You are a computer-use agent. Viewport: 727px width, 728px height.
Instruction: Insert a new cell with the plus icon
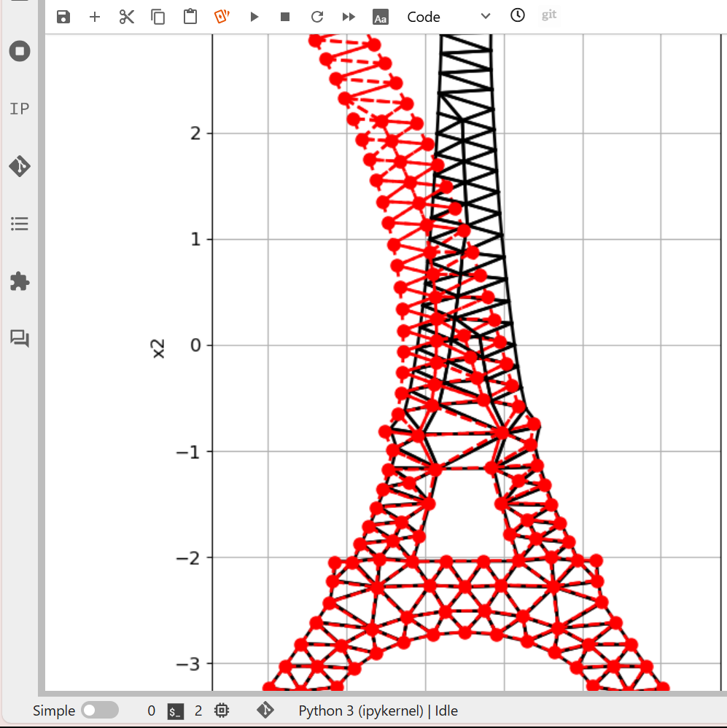point(95,17)
